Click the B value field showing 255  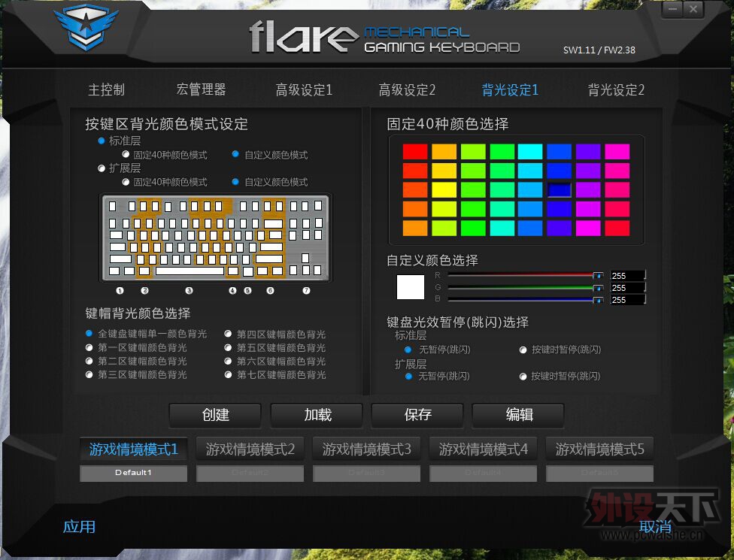pyautogui.click(x=628, y=300)
